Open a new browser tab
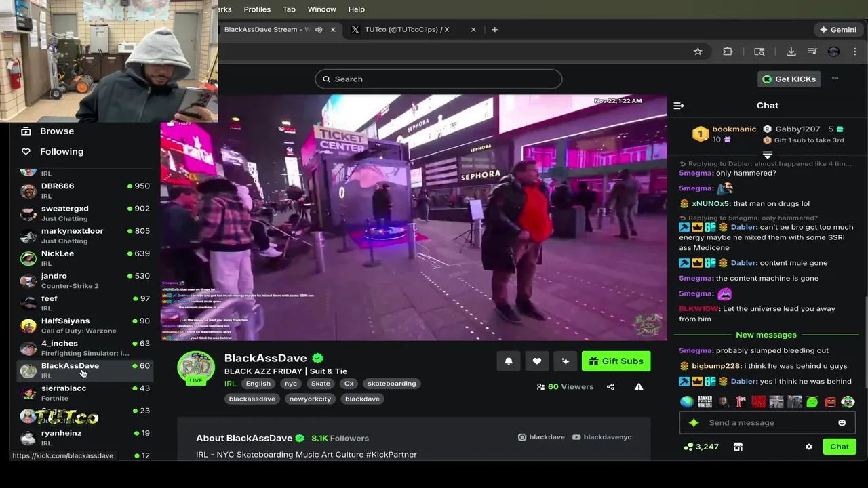This screenshot has width=868, height=488. pyautogui.click(x=494, y=30)
